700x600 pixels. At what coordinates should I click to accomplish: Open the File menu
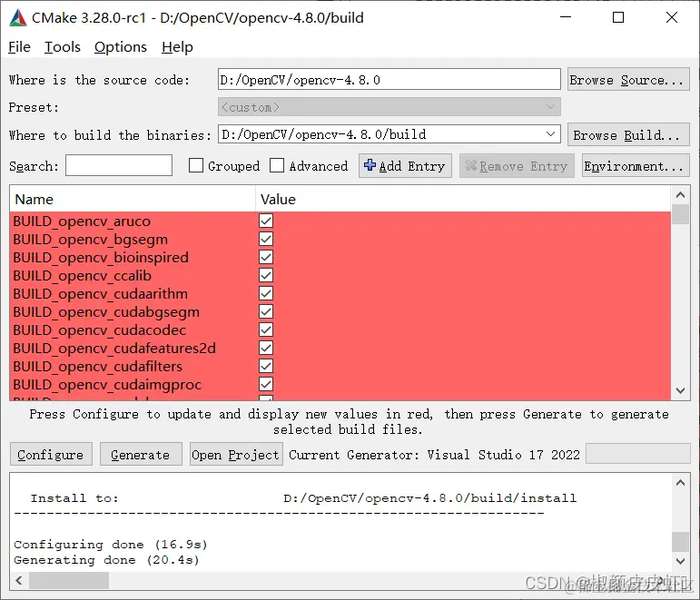tap(20, 47)
